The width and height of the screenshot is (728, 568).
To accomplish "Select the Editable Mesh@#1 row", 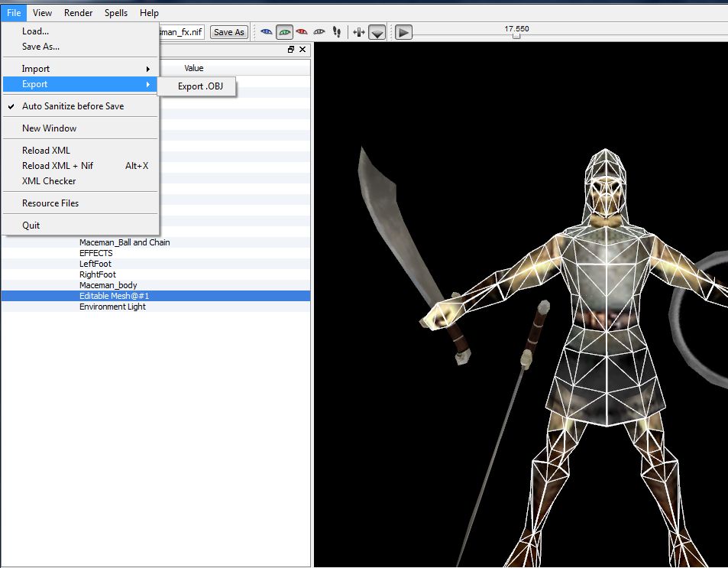I will pos(156,296).
